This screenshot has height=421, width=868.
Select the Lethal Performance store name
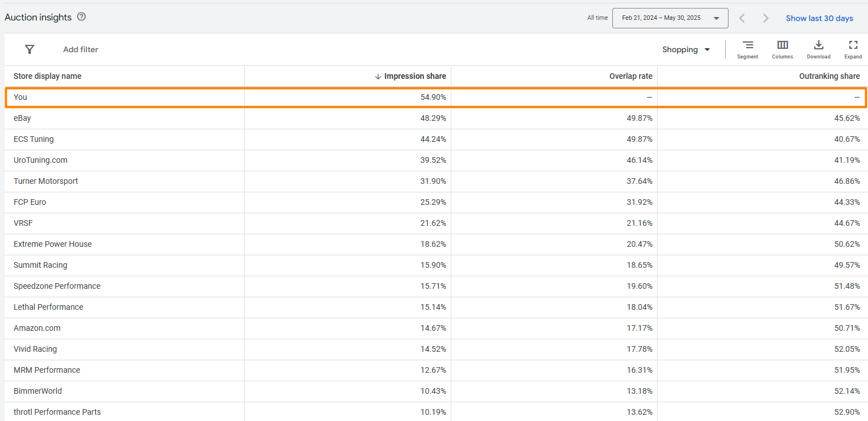[48, 307]
